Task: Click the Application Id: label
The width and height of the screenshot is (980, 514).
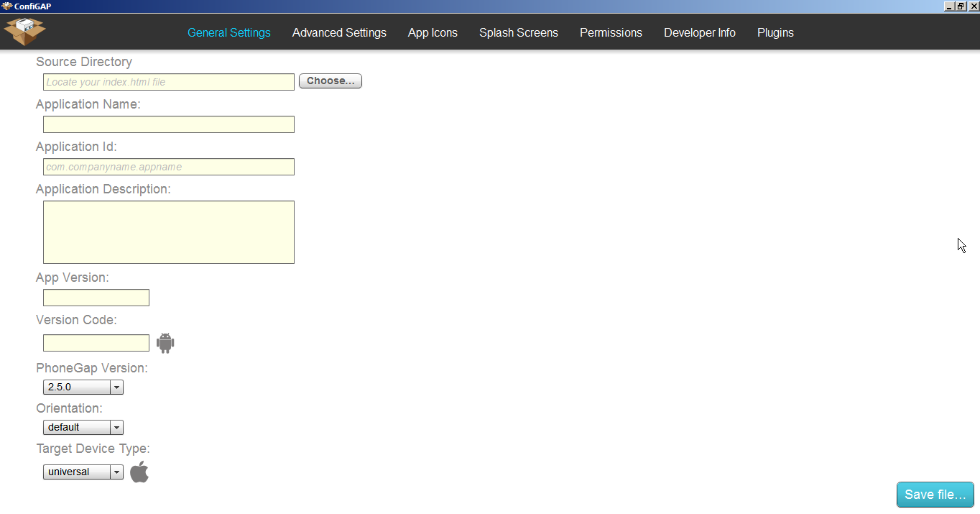Action: pyautogui.click(x=76, y=147)
